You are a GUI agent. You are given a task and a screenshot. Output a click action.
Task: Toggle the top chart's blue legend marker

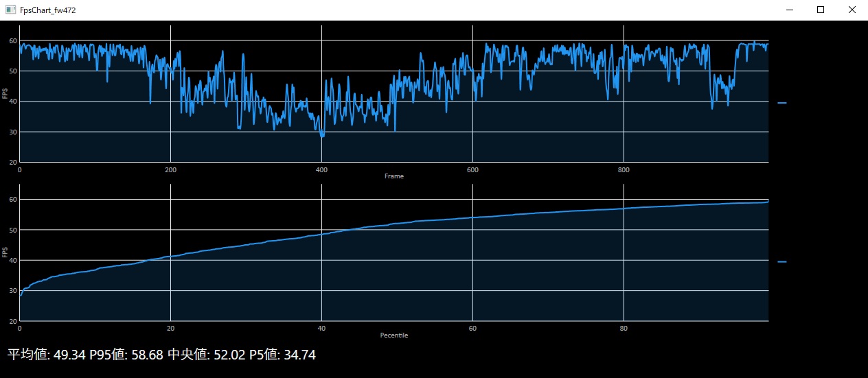point(781,103)
